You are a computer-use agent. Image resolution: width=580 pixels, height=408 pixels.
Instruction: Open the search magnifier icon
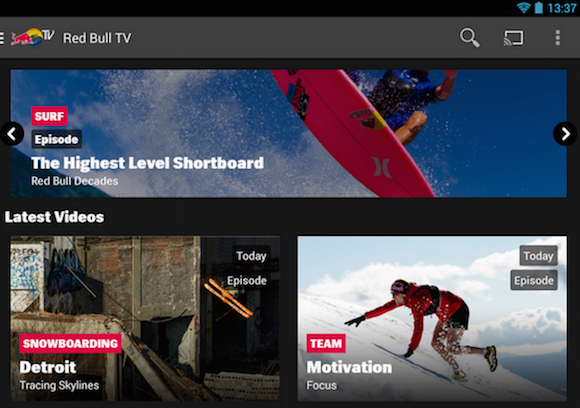click(469, 37)
